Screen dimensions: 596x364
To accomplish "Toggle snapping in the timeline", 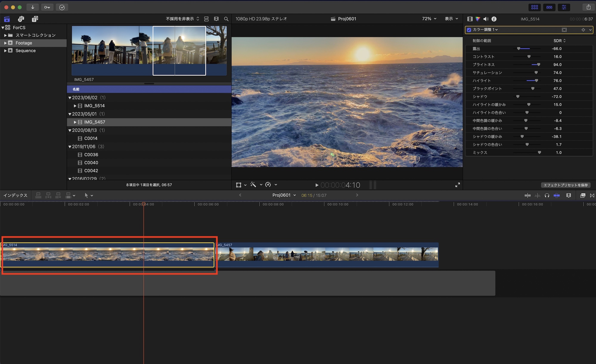I will click(x=556, y=196).
